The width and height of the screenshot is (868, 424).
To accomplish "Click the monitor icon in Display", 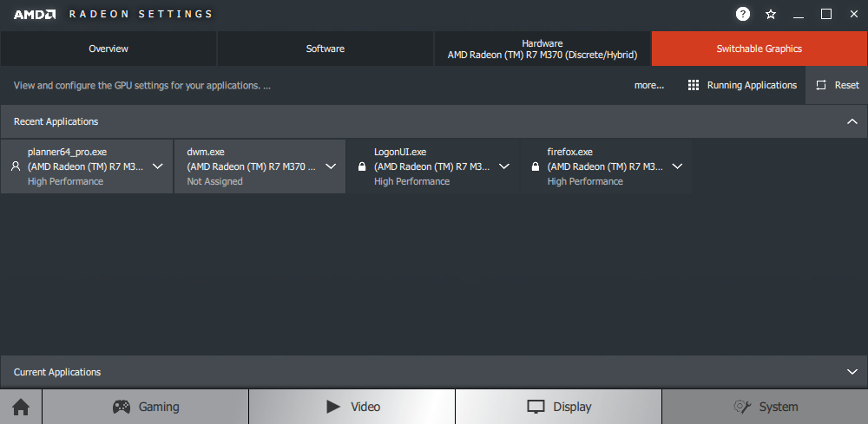I will 536,407.
